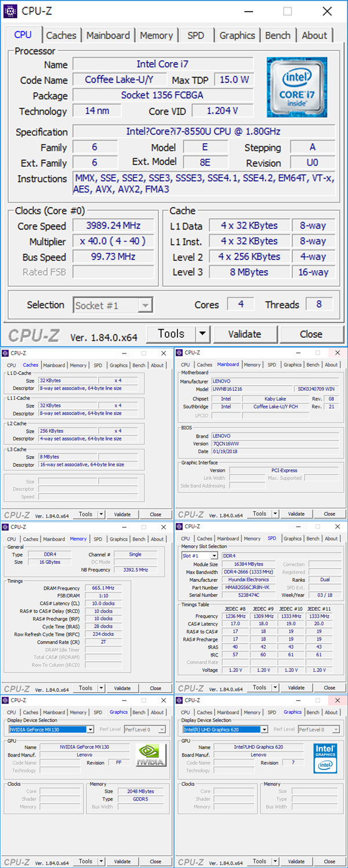348x868 pixels.
Task: Click the Level 3 cache 8 MBytes value
Action: pyautogui.click(x=249, y=272)
